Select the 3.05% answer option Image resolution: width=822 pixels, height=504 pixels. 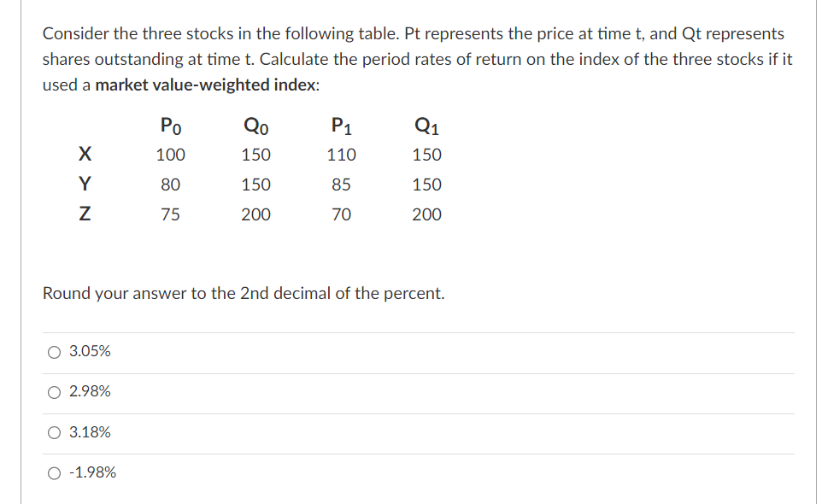53,351
